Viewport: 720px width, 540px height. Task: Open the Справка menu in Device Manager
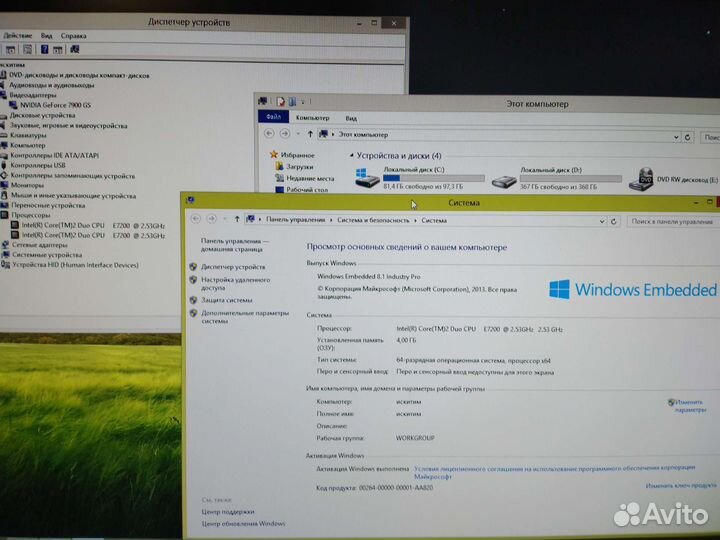pos(73,36)
